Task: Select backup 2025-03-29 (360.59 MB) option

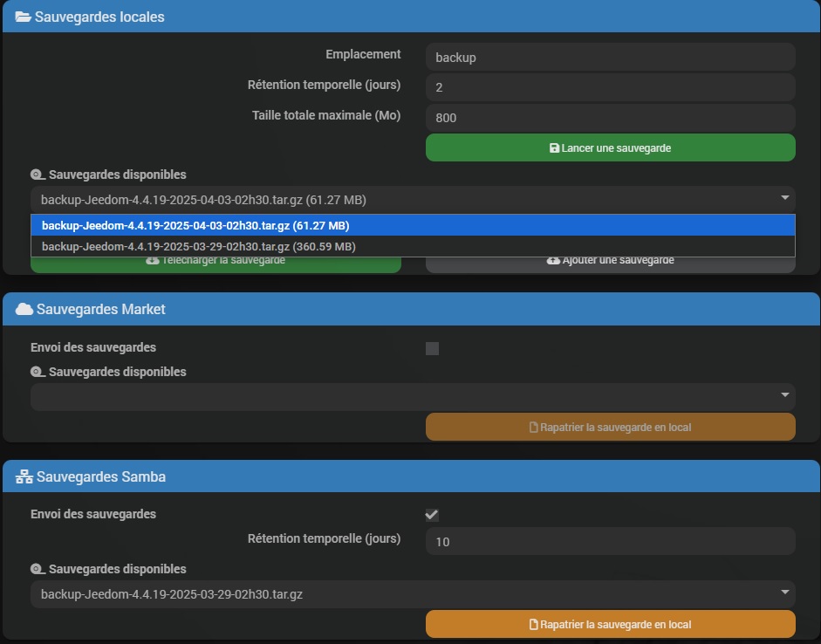Action: [x=413, y=246]
